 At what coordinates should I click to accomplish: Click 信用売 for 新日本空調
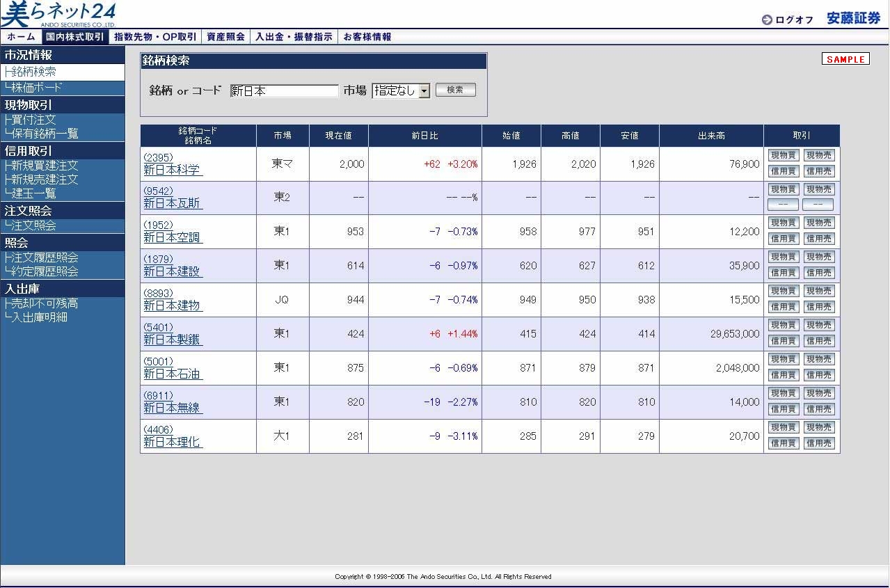tap(819, 239)
